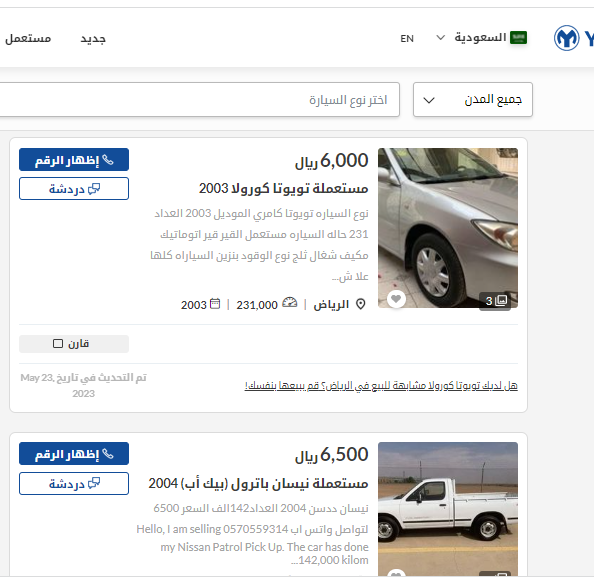Screen dimensions: 594x586
Task: Click location pin next to الرياض
Action: tap(361, 304)
